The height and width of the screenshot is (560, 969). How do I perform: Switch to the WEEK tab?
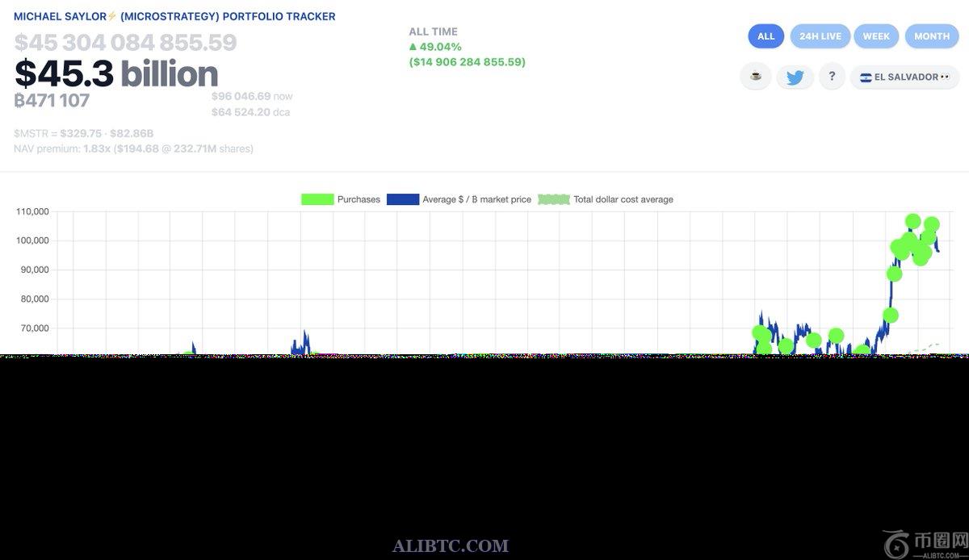pos(876,36)
